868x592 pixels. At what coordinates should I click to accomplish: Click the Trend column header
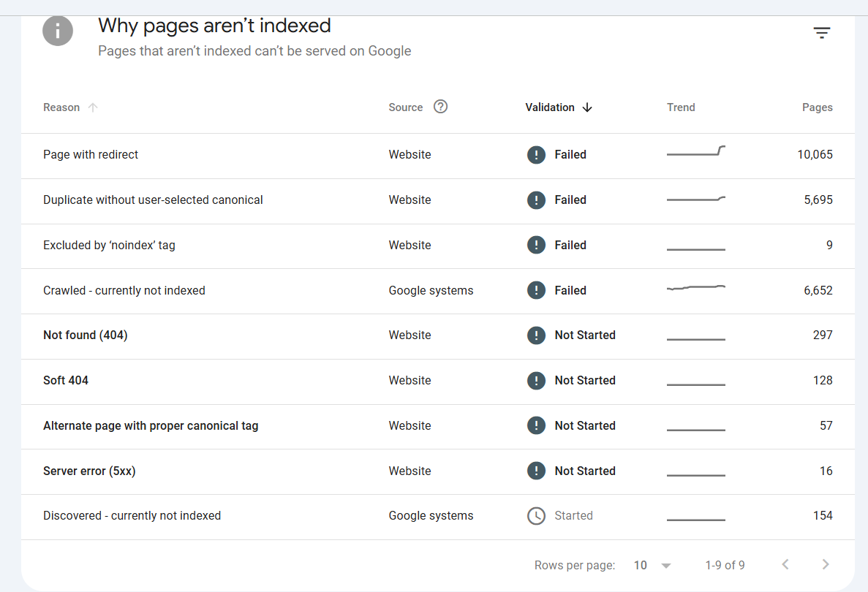click(680, 107)
